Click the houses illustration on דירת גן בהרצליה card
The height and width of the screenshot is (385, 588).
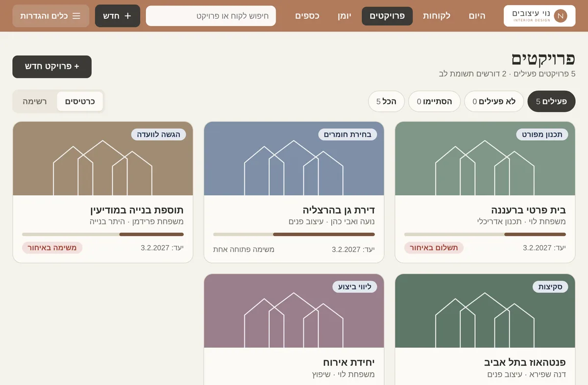click(294, 168)
